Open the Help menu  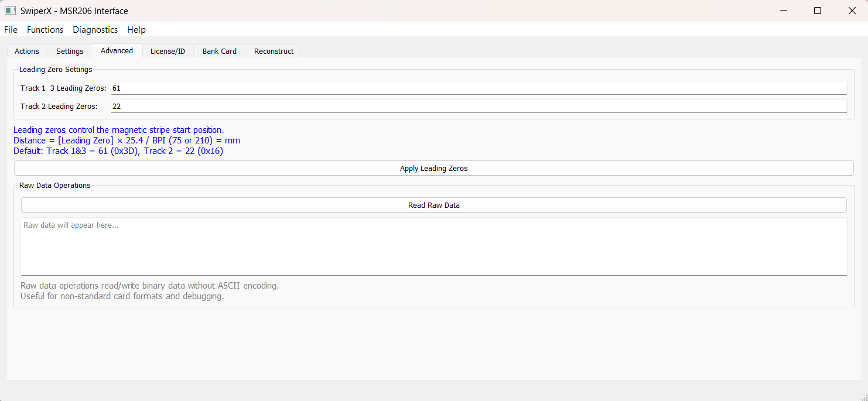(136, 30)
